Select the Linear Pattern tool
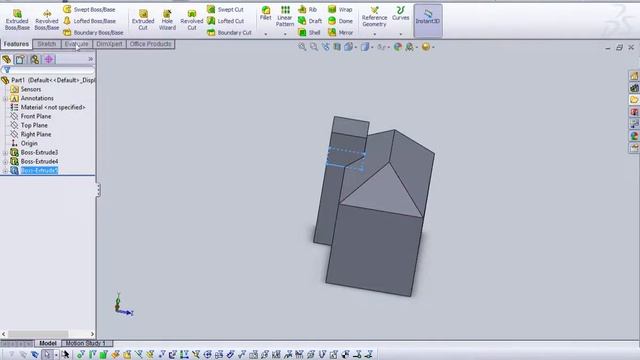Viewport: 640px width, 360px height. pos(284,16)
